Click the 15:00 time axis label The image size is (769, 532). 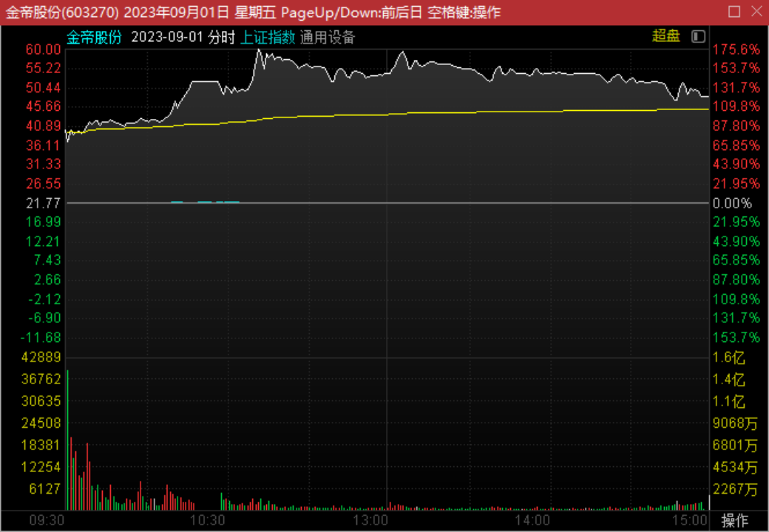click(x=690, y=520)
